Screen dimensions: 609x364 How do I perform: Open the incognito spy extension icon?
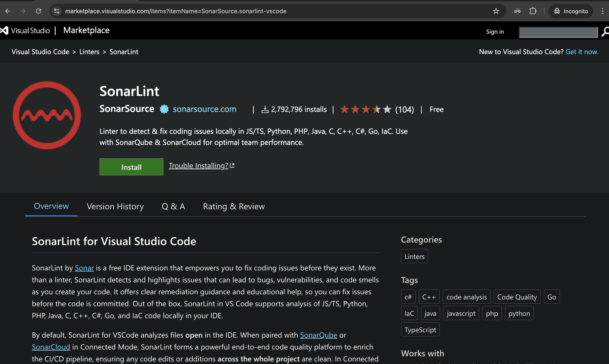(x=517, y=11)
